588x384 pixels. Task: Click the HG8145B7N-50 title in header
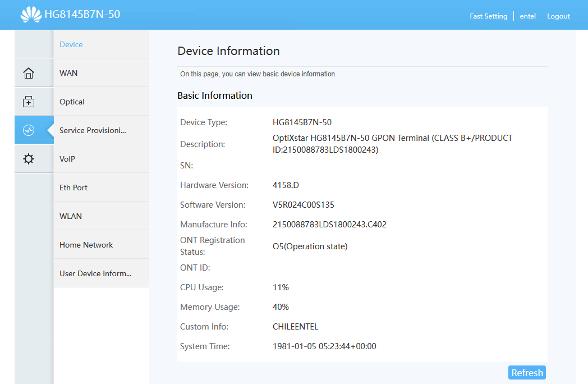tap(82, 14)
